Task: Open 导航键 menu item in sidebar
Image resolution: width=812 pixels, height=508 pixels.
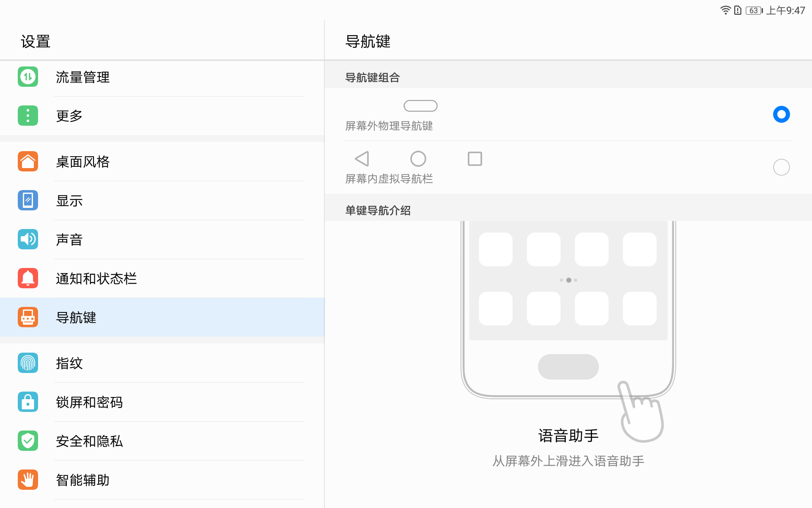Action: 76,317
